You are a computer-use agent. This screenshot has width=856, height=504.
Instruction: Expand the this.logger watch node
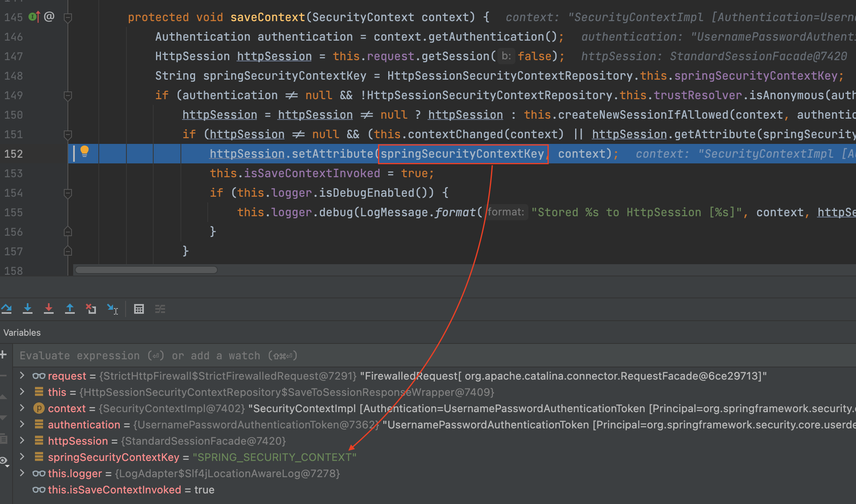(x=22, y=473)
